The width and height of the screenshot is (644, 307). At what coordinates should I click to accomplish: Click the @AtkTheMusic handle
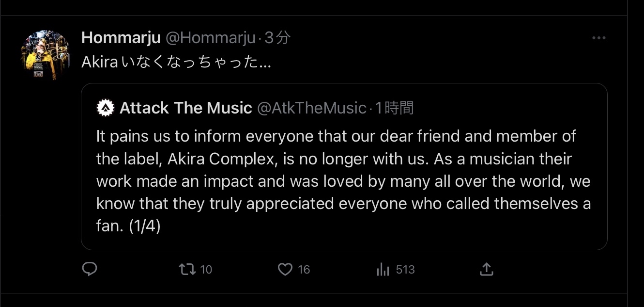click(x=311, y=108)
